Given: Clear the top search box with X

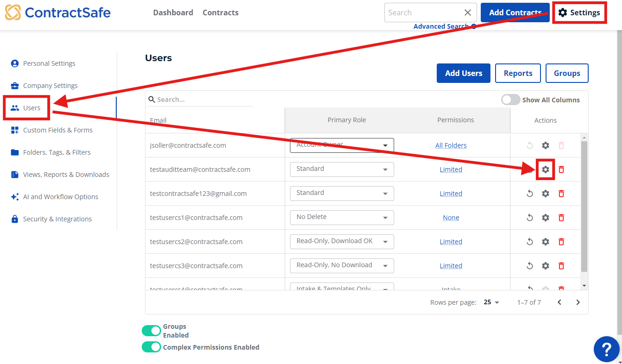Looking at the screenshot, I should (468, 13).
